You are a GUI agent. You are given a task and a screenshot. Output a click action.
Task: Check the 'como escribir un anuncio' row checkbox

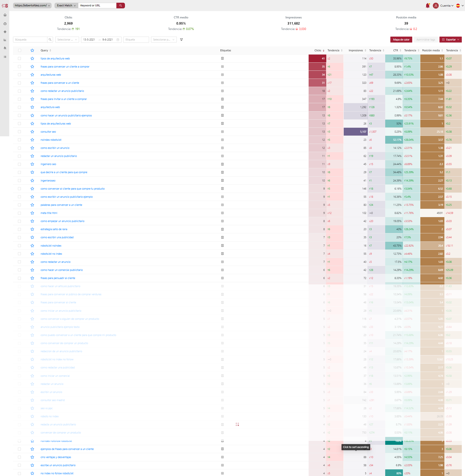click(x=19, y=148)
